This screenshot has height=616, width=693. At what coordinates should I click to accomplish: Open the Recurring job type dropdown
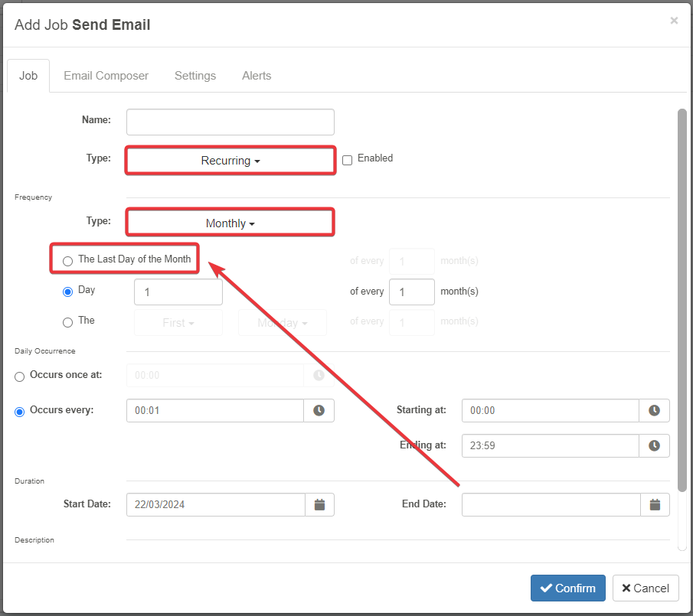click(x=230, y=161)
